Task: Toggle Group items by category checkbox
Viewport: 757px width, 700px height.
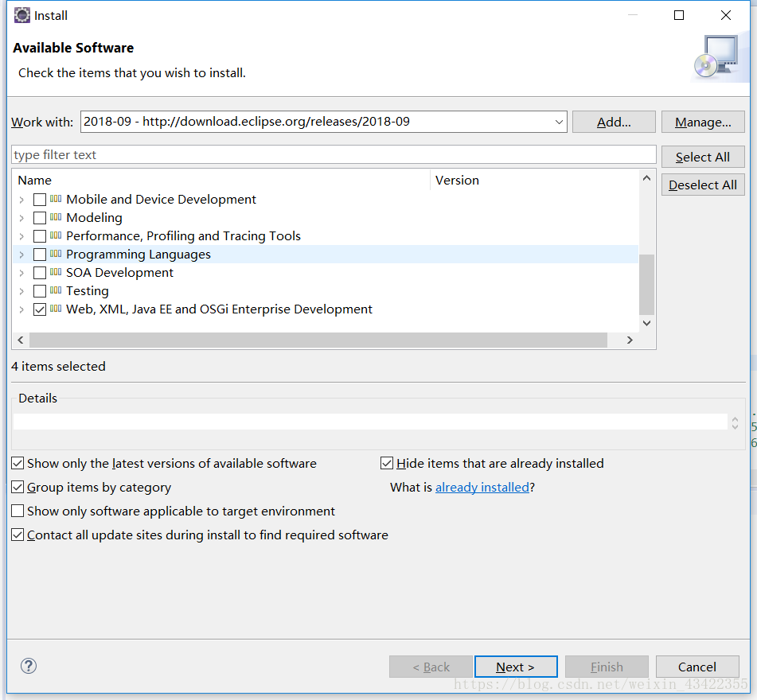Action: [x=18, y=487]
